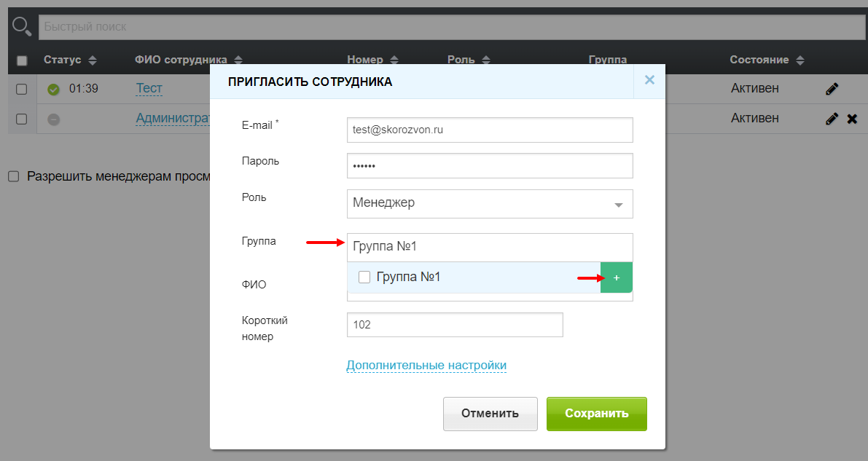Image resolution: width=868 pixels, height=461 pixels.
Task: Open the Роль dropdown showing Менеджер
Action: pos(490,204)
